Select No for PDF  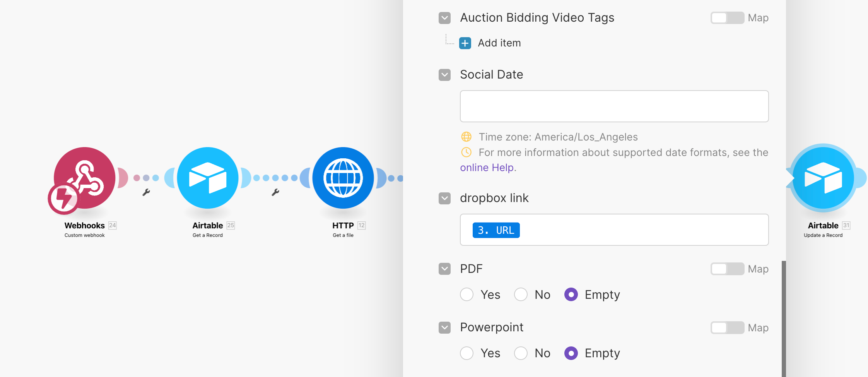(x=521, y=295)
